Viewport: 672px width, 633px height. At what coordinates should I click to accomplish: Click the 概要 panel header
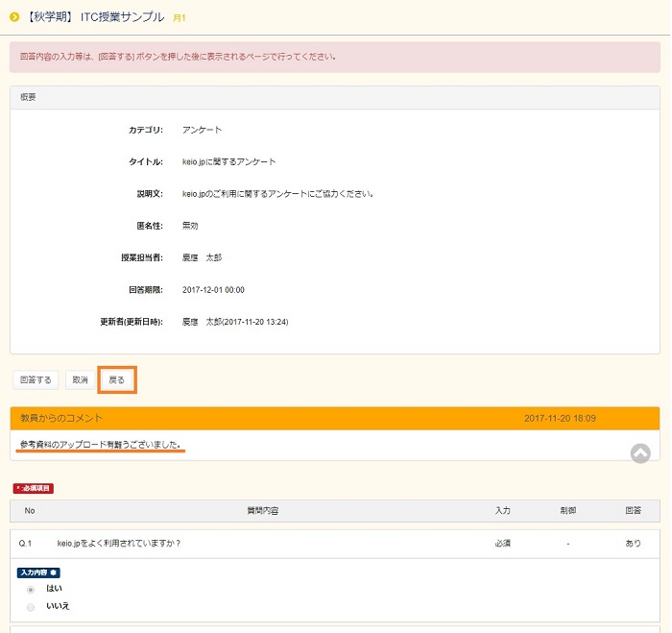coord(29,97)
